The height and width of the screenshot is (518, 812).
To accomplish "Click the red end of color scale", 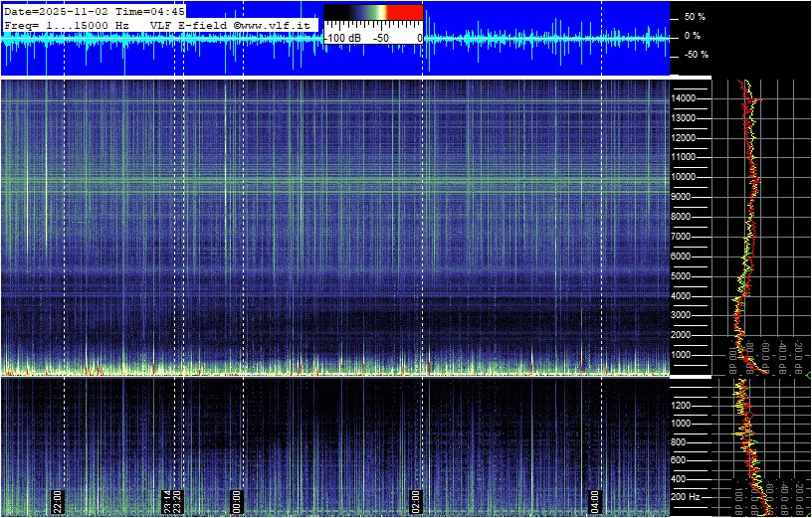I will pyautogui.click(x=404, y=14).
